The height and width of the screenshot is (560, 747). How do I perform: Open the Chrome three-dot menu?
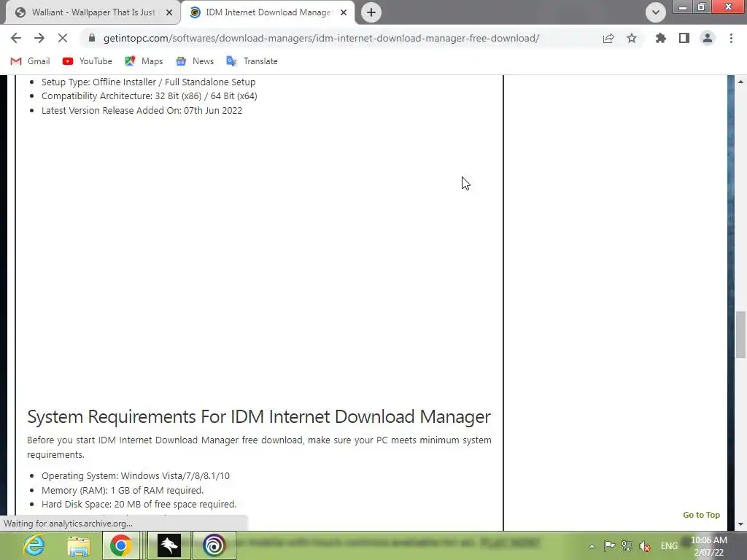pyautogui.click(x=731, y=38)
